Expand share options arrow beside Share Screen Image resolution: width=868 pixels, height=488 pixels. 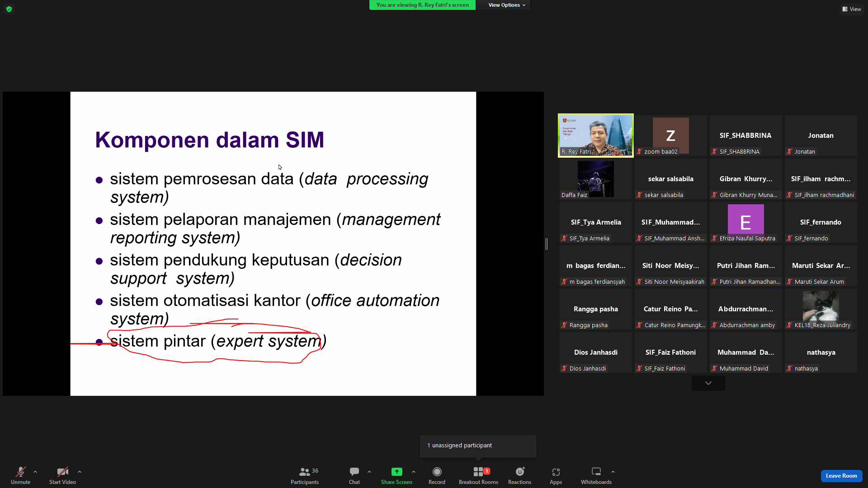(414, 472)
